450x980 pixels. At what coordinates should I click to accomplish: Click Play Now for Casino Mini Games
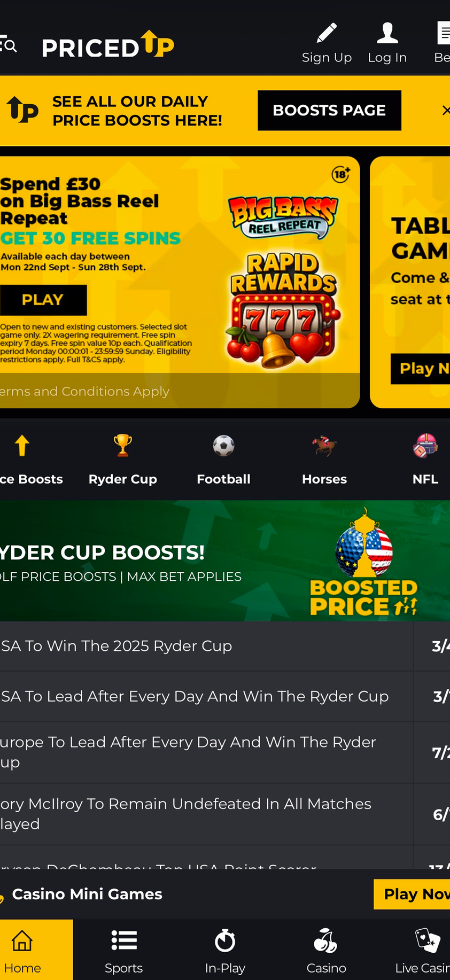[412, 894]
